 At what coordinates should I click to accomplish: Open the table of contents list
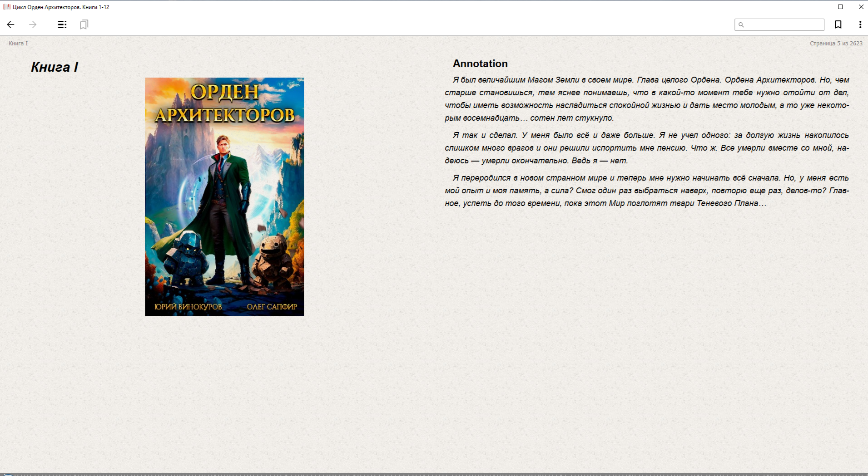click(62, 25)
